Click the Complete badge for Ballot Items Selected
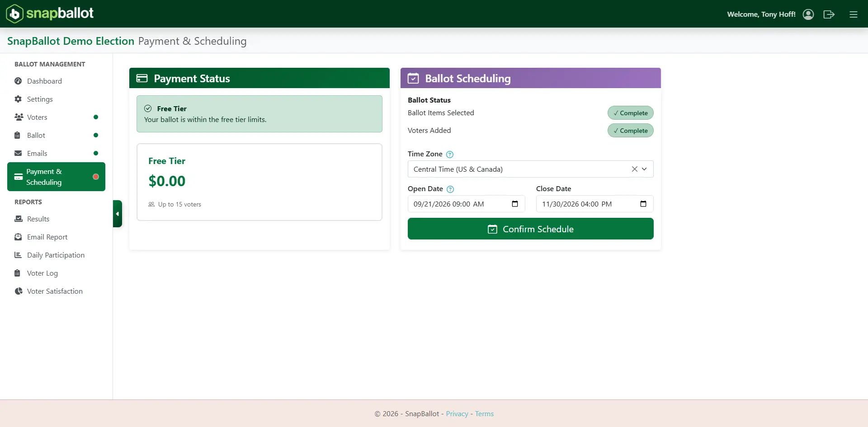The image size is (868, 427). [x=631, y=113]
